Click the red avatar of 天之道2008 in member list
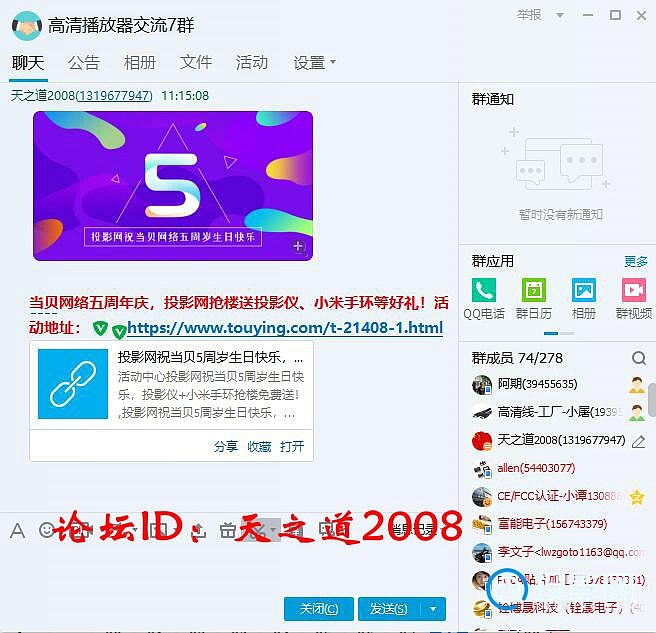The width and height of the screenshot is (656, 633). (482, 441)
